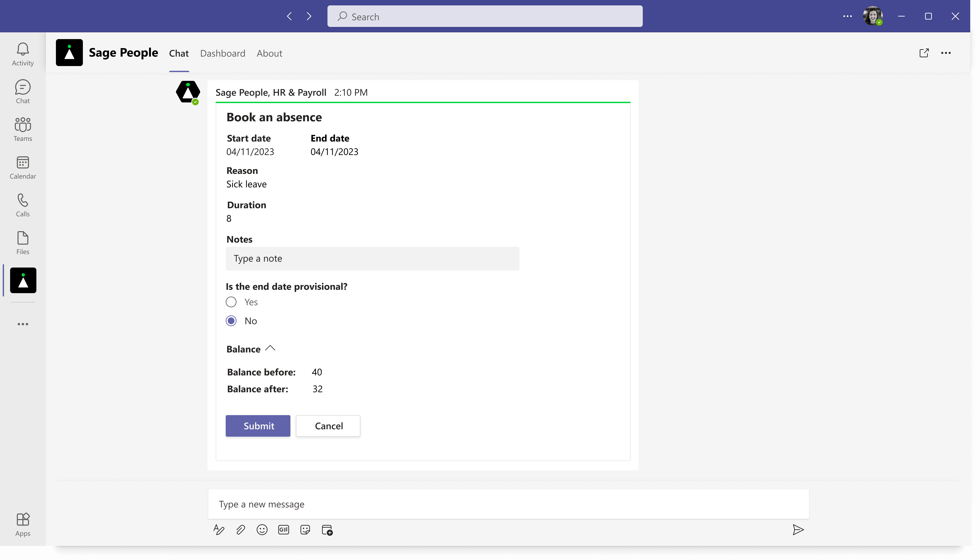Switch to the About tab
This screenshot has width=980, height=560.
269,53
